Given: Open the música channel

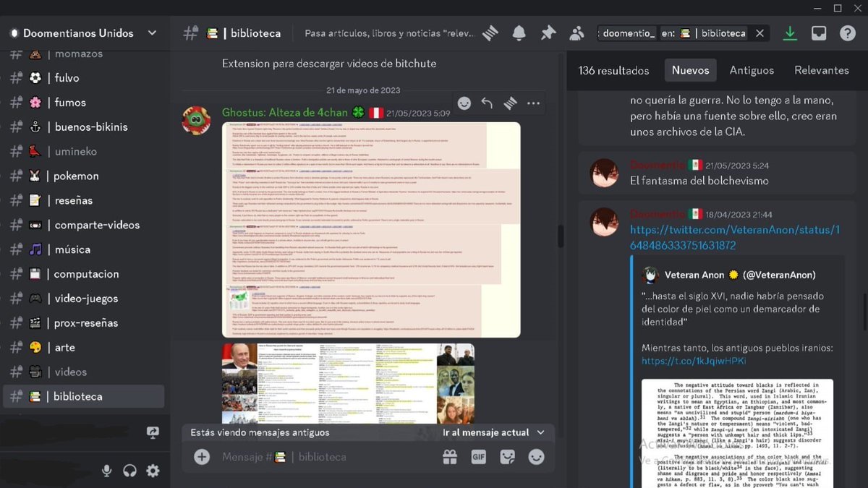Looking at the screenshot, I should [84, 250].
